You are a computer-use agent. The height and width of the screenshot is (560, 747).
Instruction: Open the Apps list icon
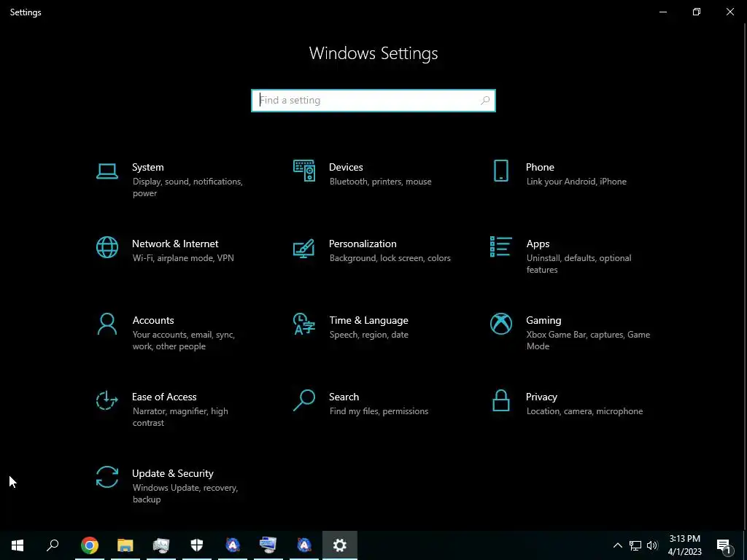(x=500, y=246)
